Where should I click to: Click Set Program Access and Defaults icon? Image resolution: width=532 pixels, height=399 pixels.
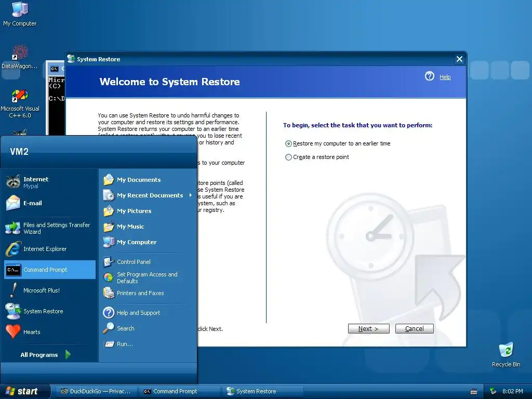[109, 277]
